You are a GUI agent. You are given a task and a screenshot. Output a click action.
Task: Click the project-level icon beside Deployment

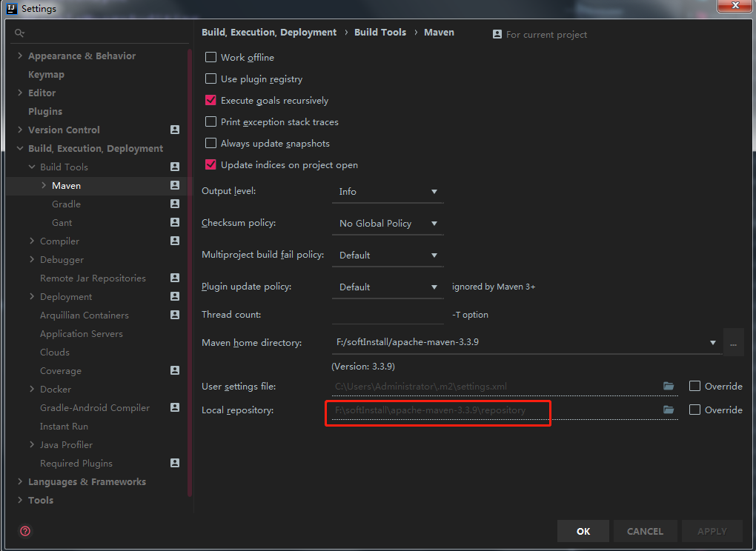175,296
